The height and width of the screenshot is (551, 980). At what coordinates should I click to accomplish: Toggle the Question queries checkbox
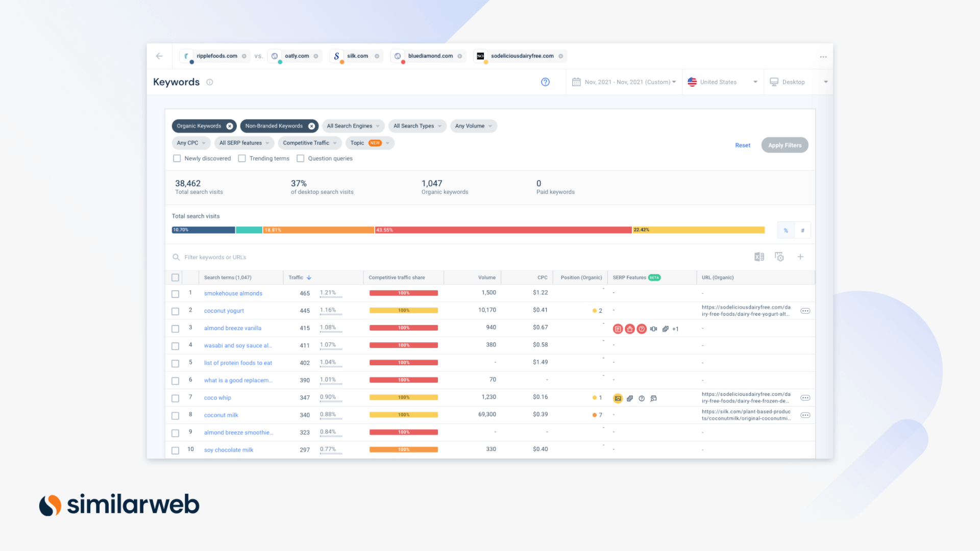302,158
